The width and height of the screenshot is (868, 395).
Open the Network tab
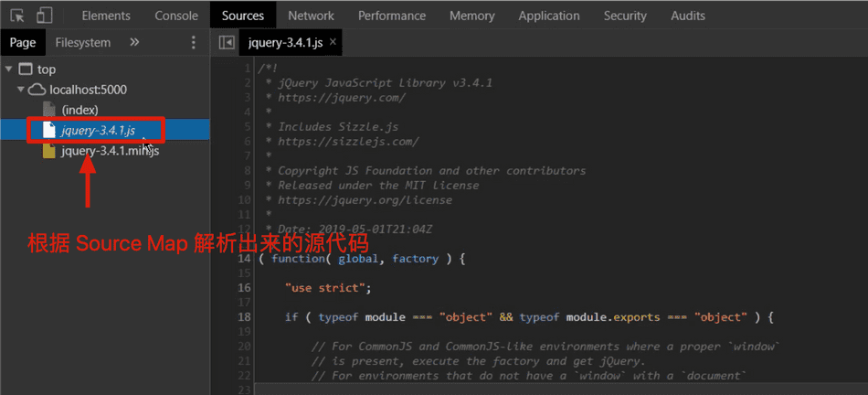click(311, 16)
